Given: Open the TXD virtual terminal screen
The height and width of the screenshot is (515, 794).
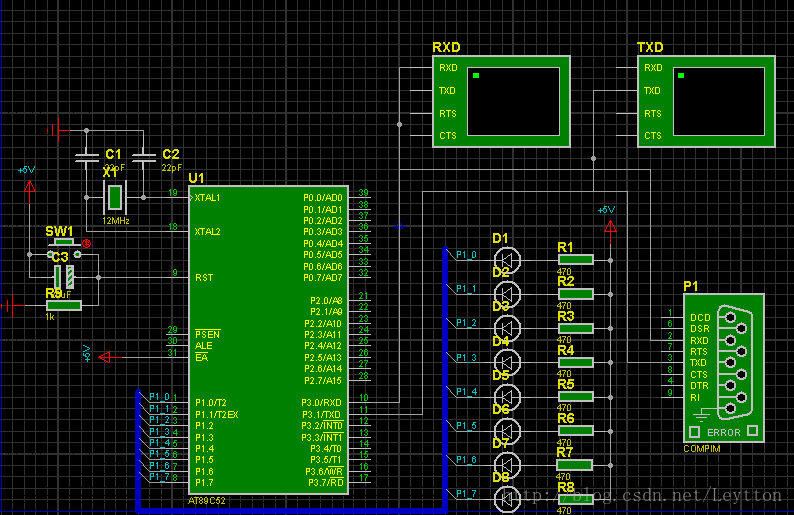Looking at the screenshot, I should [x=718, y=101].
